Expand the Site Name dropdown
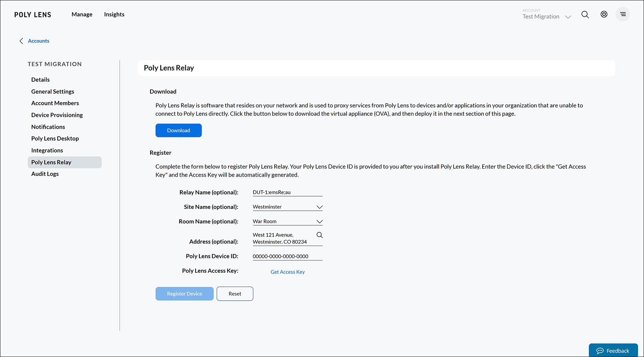 click(319, 207)
